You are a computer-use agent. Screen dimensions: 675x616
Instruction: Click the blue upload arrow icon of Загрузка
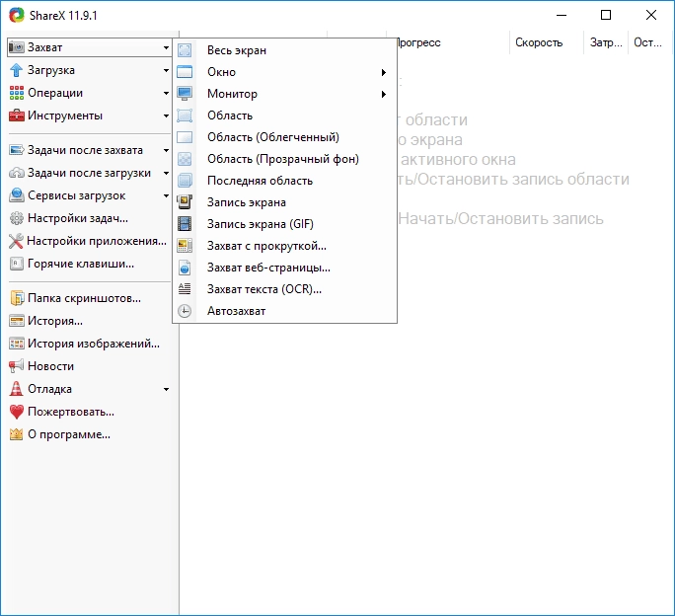[x=17, y=70]
